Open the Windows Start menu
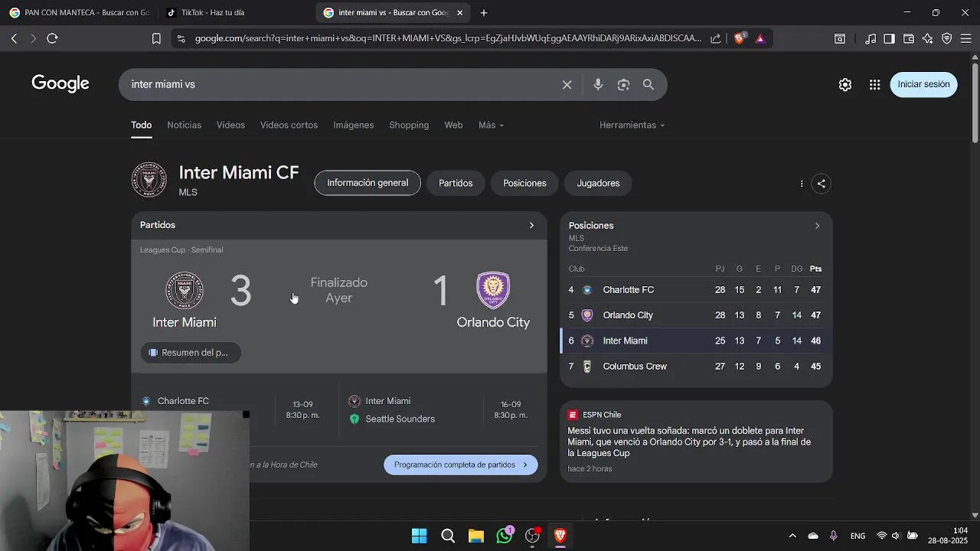 [x=419, y=536]
